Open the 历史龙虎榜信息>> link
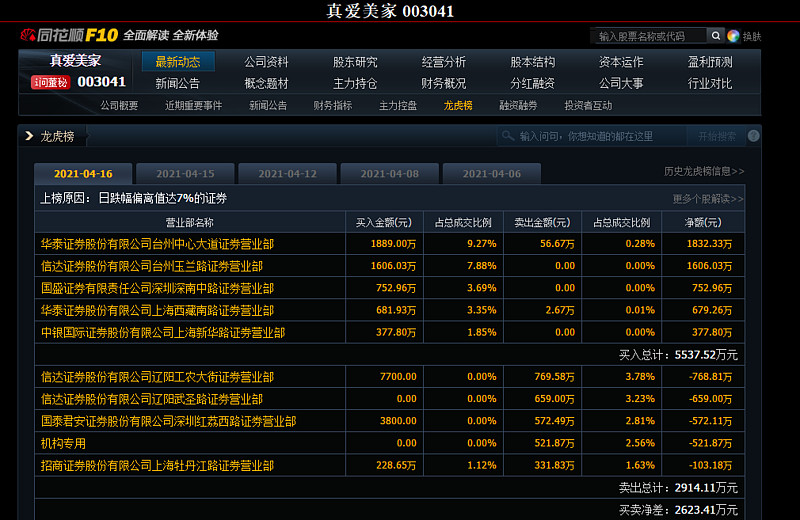Image resolution: width=800 pixels, height=520 pixels. [704, 171]
